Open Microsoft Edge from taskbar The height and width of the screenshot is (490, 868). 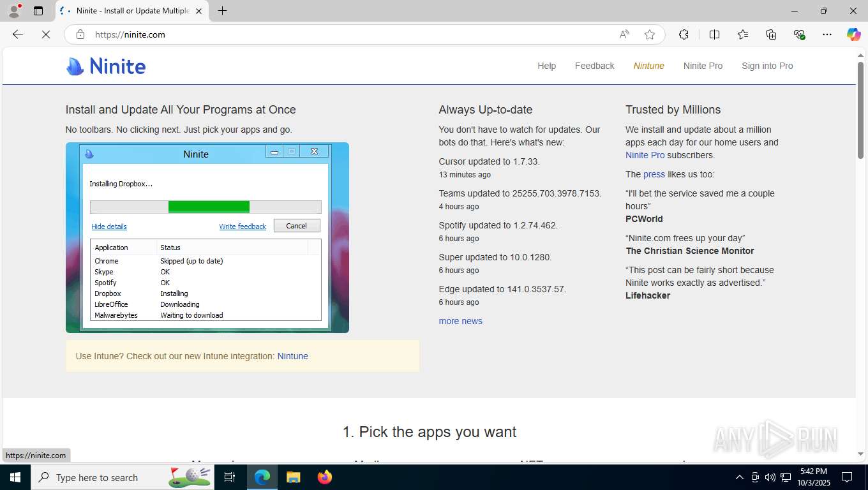point(262,477)
